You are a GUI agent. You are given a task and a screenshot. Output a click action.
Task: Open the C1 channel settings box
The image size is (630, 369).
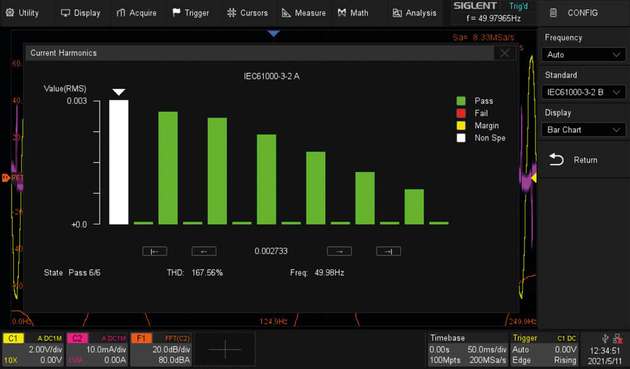point(33,349)
